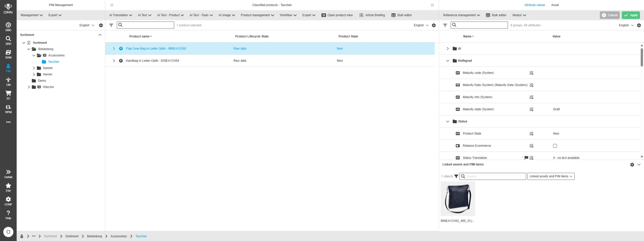Select the Taschen tree folder

pos(51,62)
